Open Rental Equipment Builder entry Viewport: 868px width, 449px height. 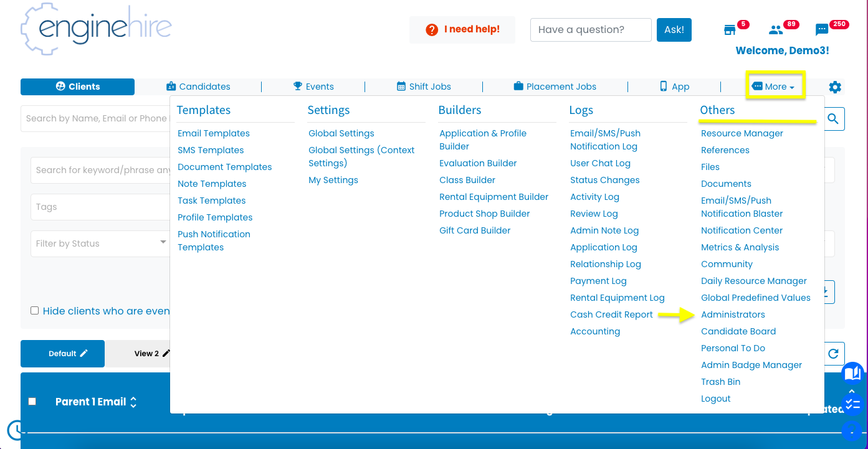(x=494, y=197)
